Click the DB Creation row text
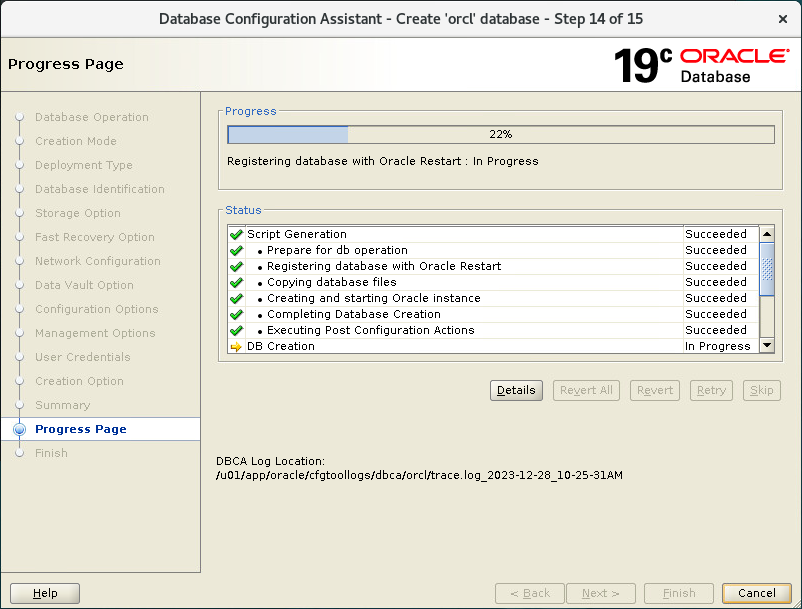 281,347
